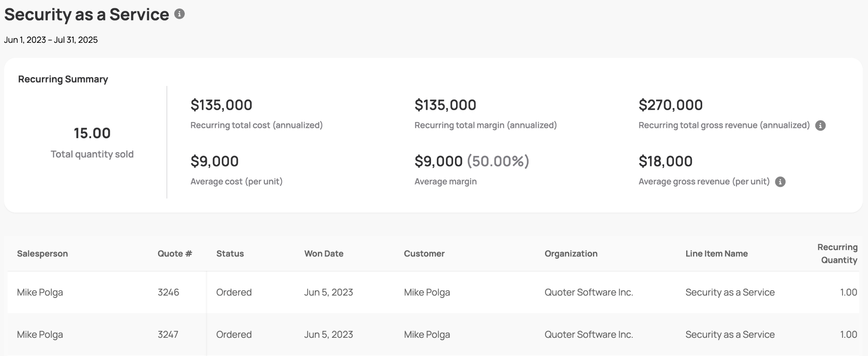Click the Line Item Name column header

point(717,253)
